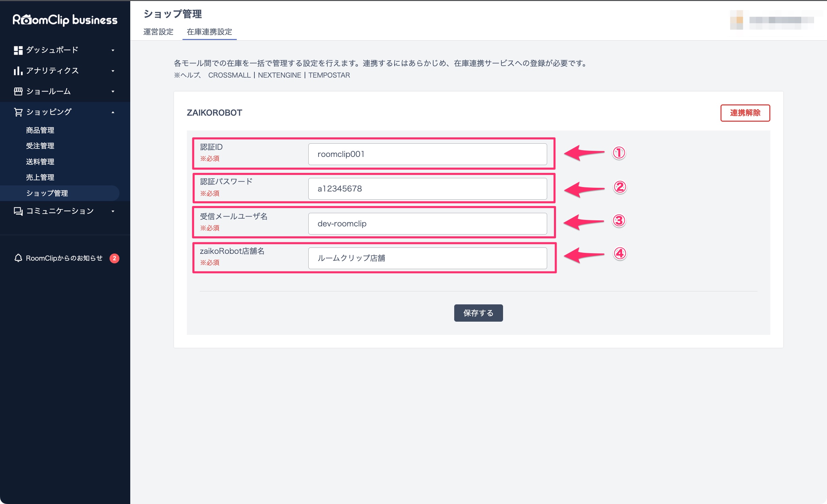Click the RoomClip business logo

click(65, 20)
